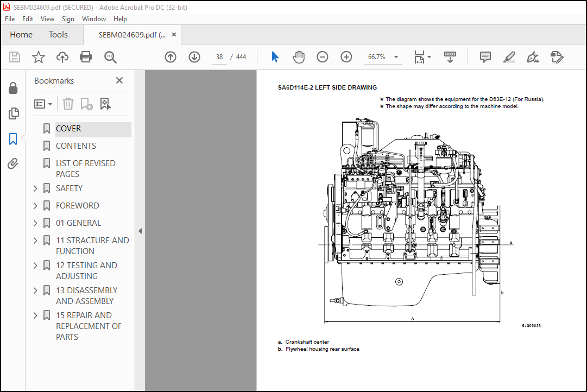Open bookmark options dropdown menu
Viewport: 587px width, 392px height.
click(x=43, y=104)
